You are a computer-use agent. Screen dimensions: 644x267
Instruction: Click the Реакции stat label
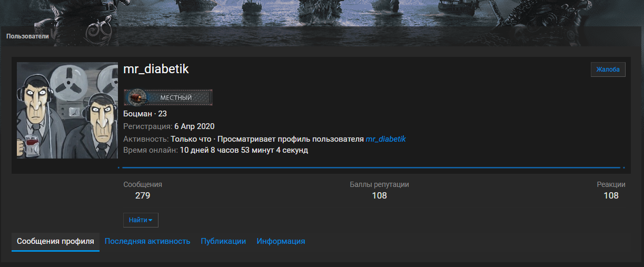611,184
